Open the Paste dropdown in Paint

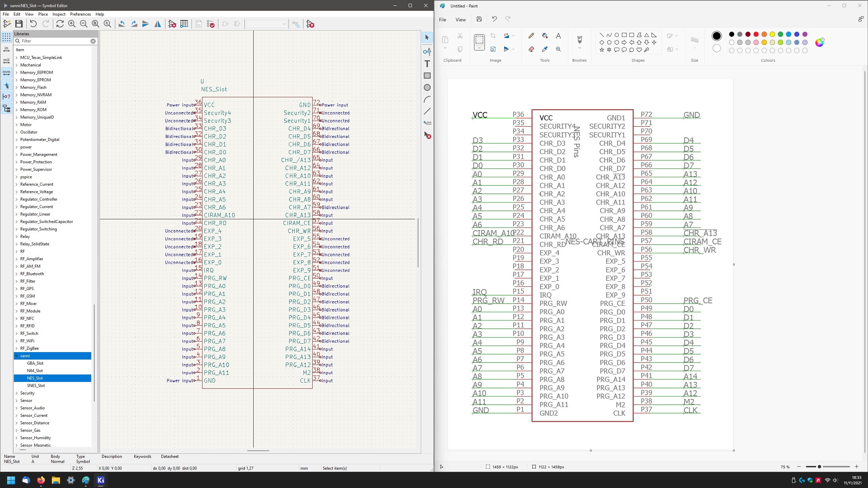445,48
